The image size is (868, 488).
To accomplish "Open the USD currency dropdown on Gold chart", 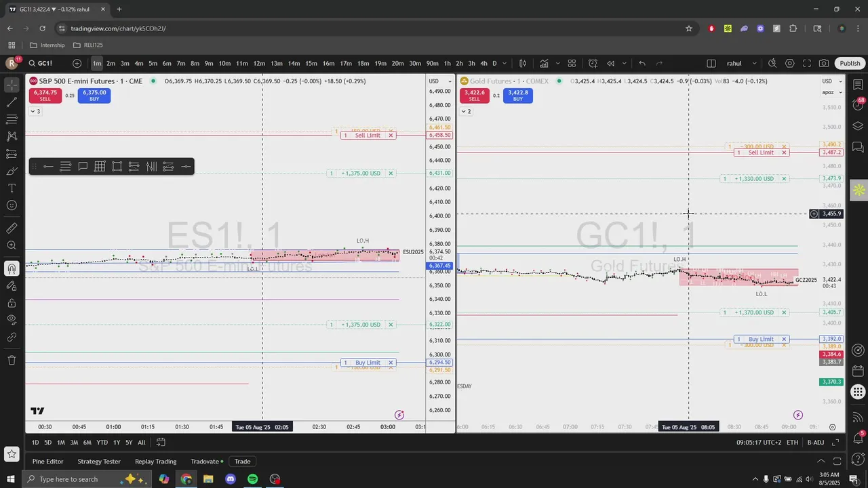I will point(831,81).
